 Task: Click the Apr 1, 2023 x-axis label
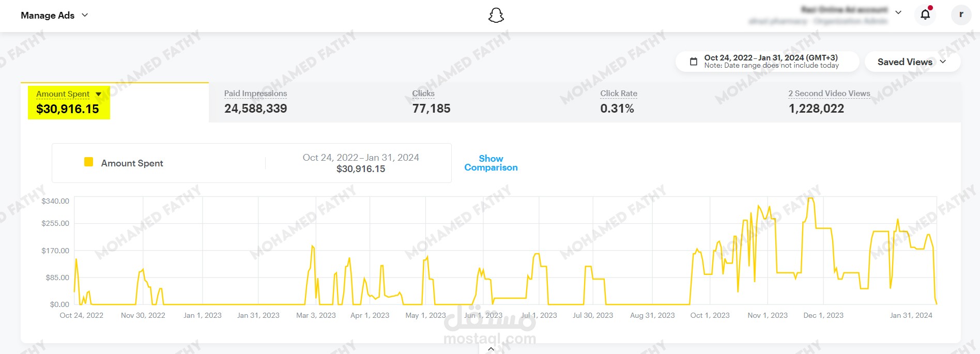[x=370, y=315]
